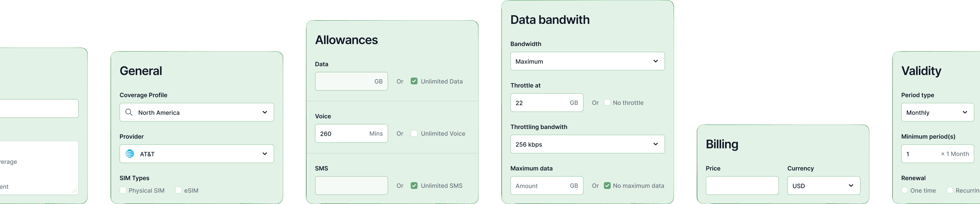This screenshot has width=980, height=204.
Task: Click the Price input field
Action: 742,186
